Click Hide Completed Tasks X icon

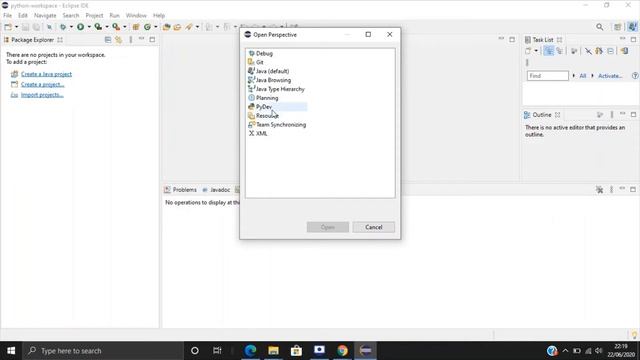[588, 51]
